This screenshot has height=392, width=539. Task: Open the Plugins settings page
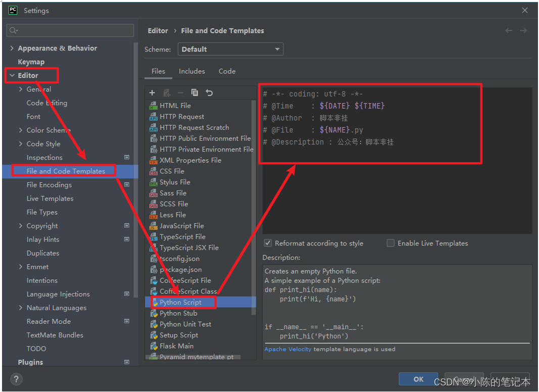(x=30, y=362)
